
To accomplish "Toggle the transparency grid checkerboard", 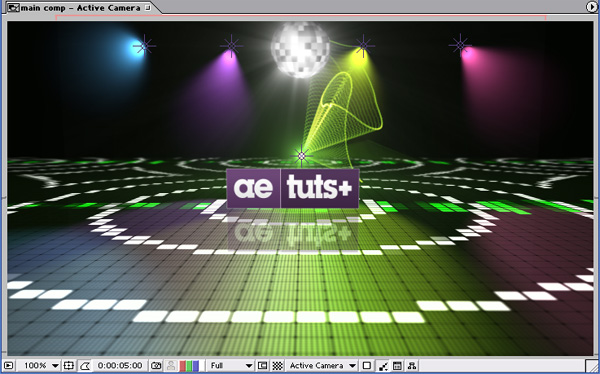I will tap(277, 366).
